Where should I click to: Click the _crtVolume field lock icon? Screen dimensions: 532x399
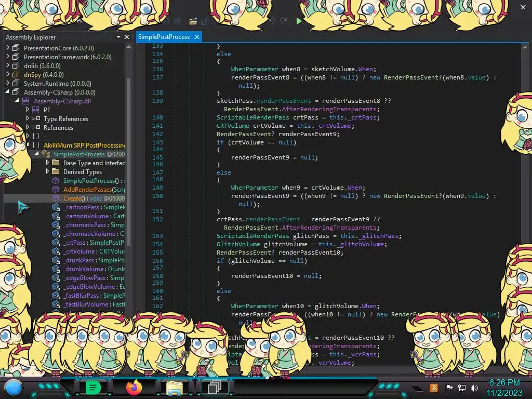coord(56,251)
